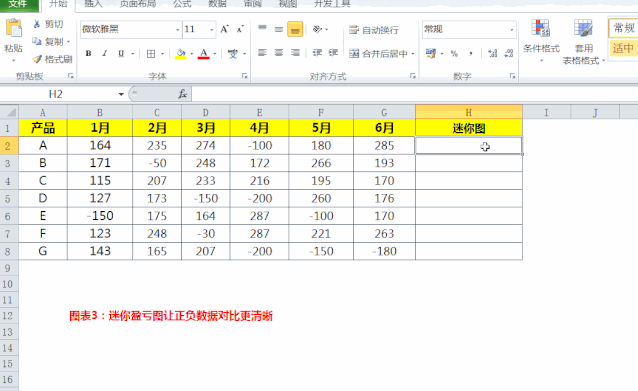Switch to the Home (开始) tab
Screen dimensions: 638x391
coord(58,4)
